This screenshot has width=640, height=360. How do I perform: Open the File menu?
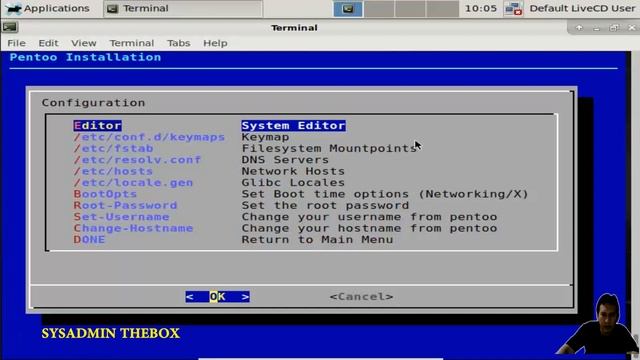16,43
